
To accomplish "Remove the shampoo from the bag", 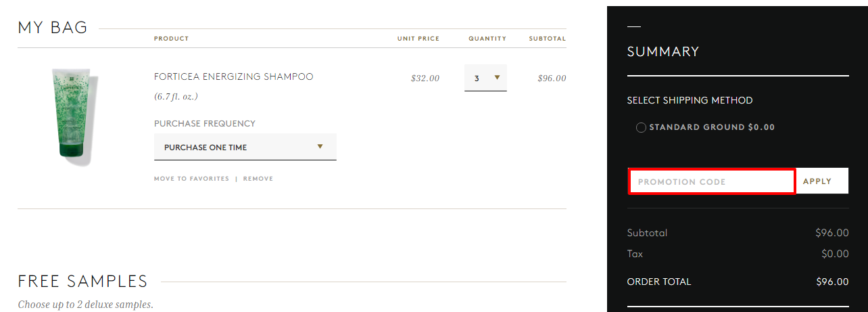I will pos(258,179).
